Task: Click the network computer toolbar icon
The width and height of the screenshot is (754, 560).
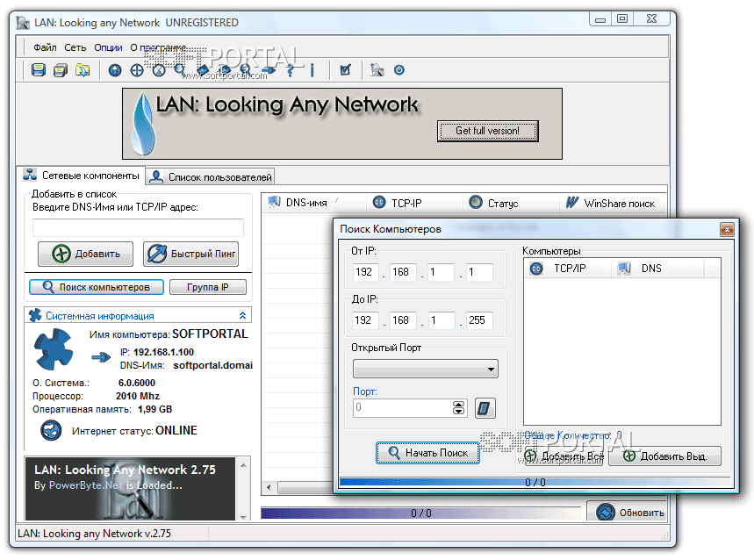Action: pyautogui.click(x=377, y=70)
